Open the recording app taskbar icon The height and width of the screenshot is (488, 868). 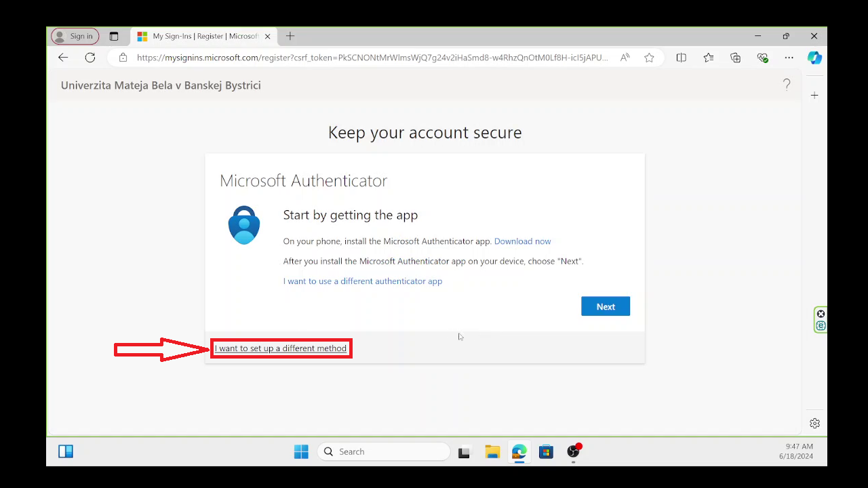click(x=574, y=451)
